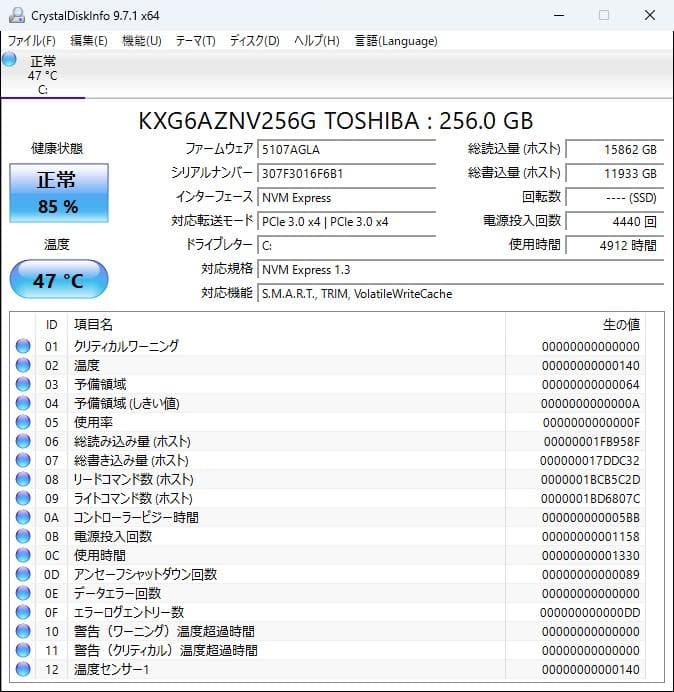674x692 pixels.
Task: Click the drive letter field C:
Action: 346,245
